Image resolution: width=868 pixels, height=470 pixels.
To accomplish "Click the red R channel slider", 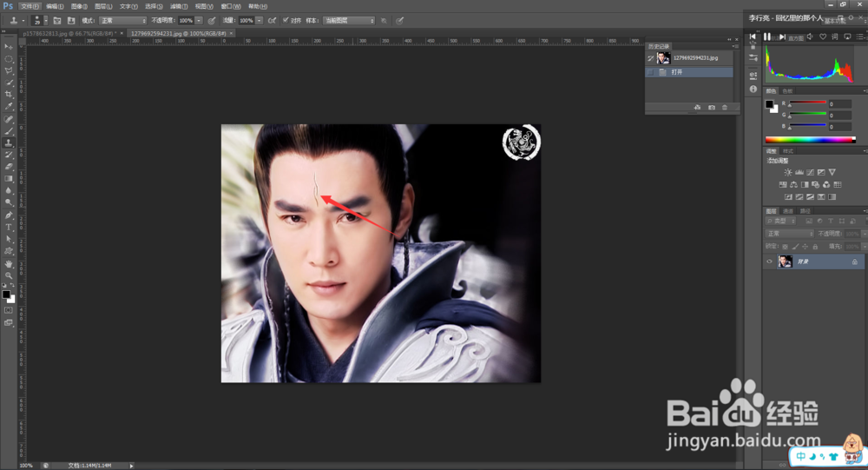I will coord(807,103).
